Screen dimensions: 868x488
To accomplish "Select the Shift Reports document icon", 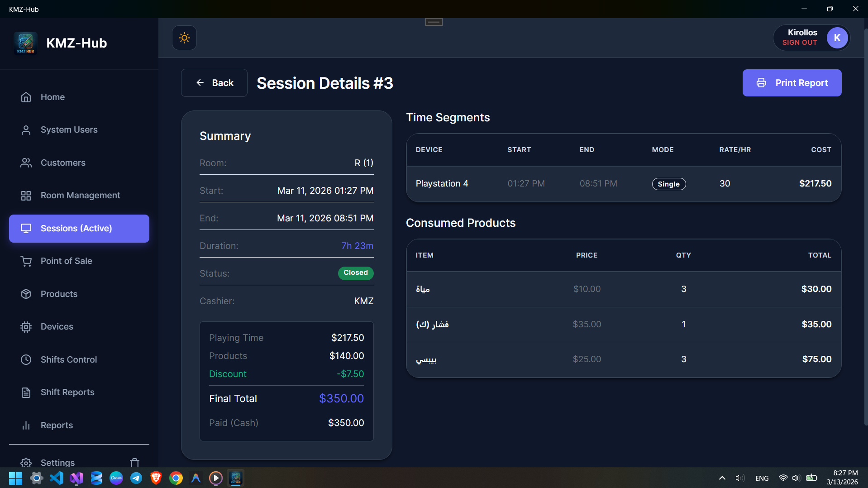I will click(x=26, y=392).
